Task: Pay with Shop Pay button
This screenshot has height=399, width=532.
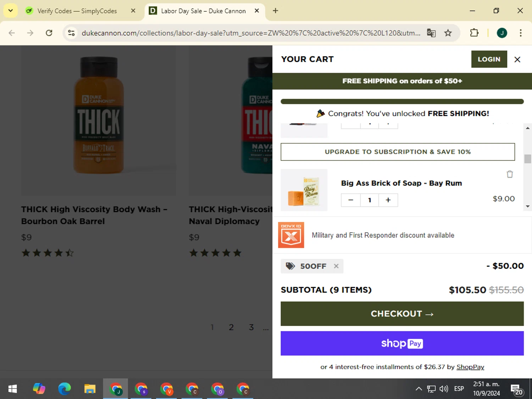Action: click(402, 343)
